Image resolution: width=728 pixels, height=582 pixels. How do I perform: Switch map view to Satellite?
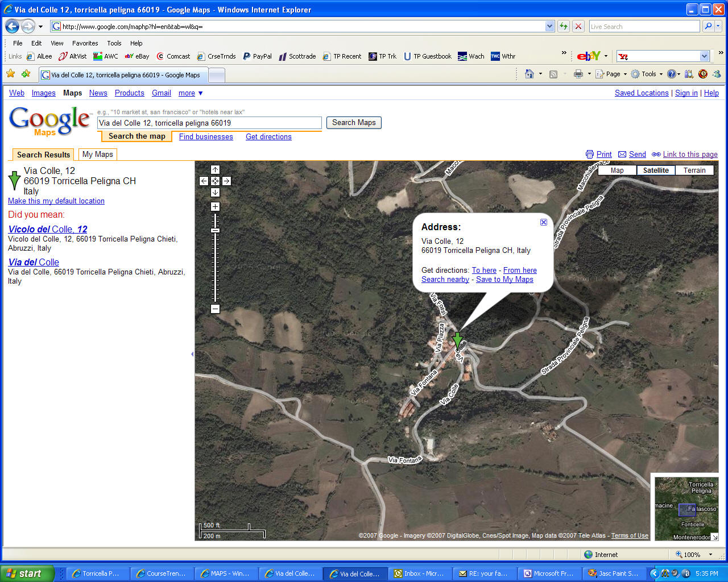coord(655,170)
